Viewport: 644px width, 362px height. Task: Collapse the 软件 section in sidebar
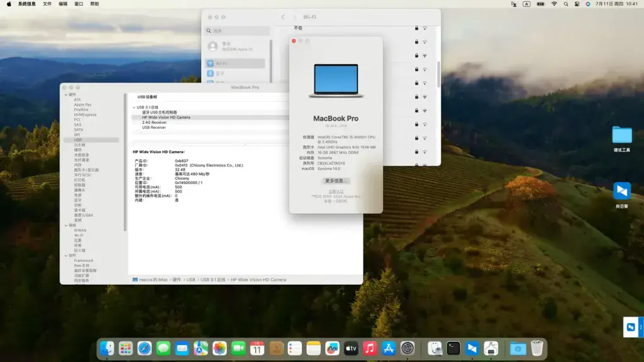coord(66,255)
